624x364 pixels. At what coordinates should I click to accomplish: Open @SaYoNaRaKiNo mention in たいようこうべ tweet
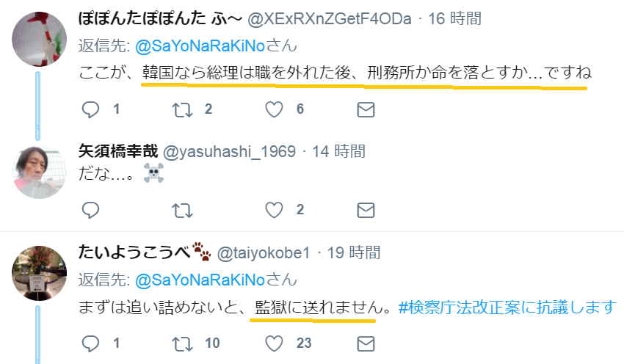[200, 280]
